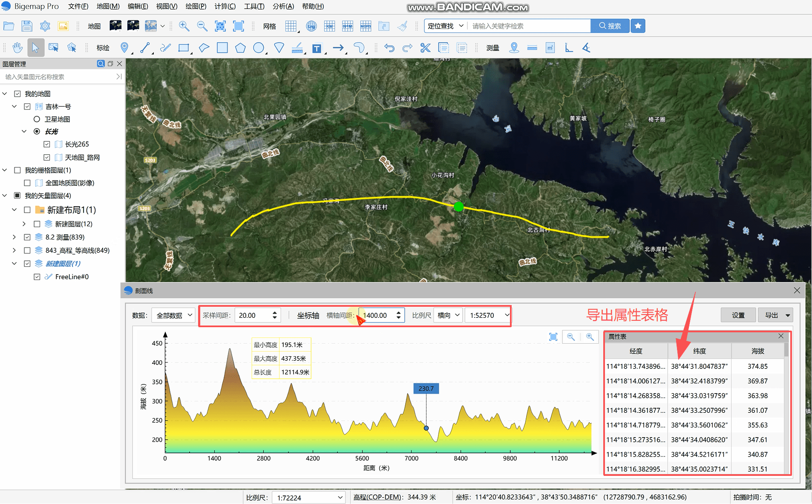Viewport: 812px width, 504px height.
Task: Select the straight line drawing tool
Action: coord(144,48)
